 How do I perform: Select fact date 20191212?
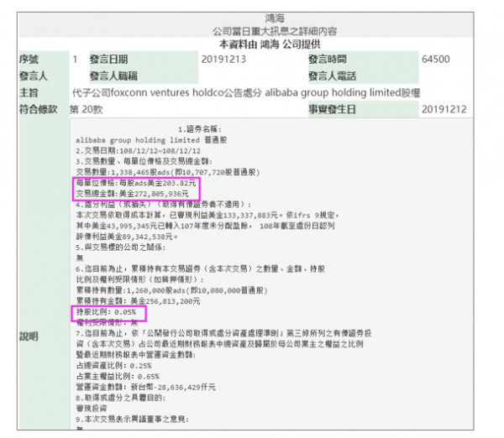click(x=444, y=109)
